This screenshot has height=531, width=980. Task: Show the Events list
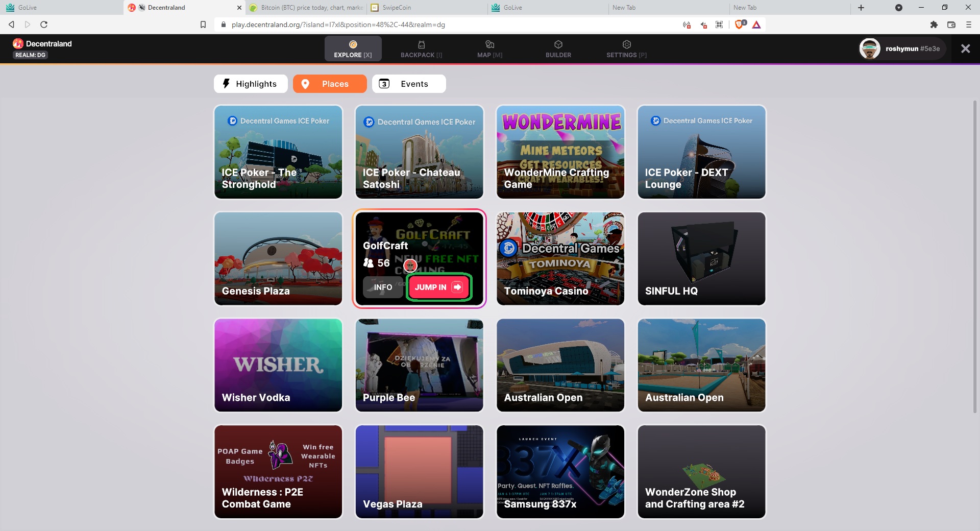pyautogui.click(x=409, y=84)
